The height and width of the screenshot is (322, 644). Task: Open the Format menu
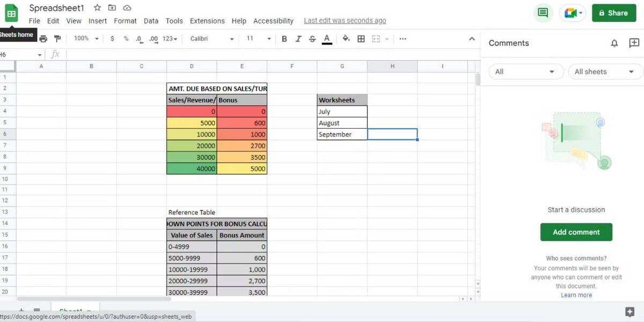click(x=125, y=21)
